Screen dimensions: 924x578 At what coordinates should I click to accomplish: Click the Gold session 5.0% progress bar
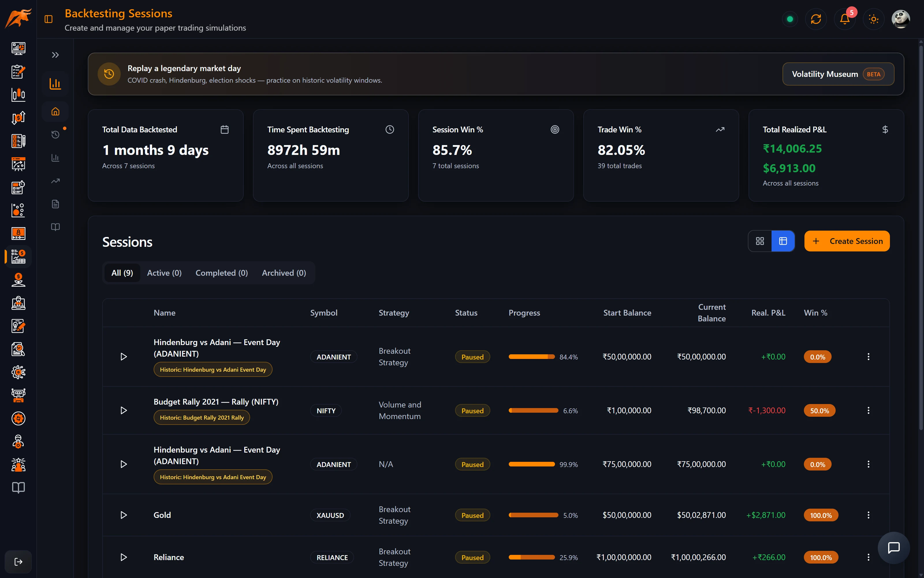pos(533,515)
